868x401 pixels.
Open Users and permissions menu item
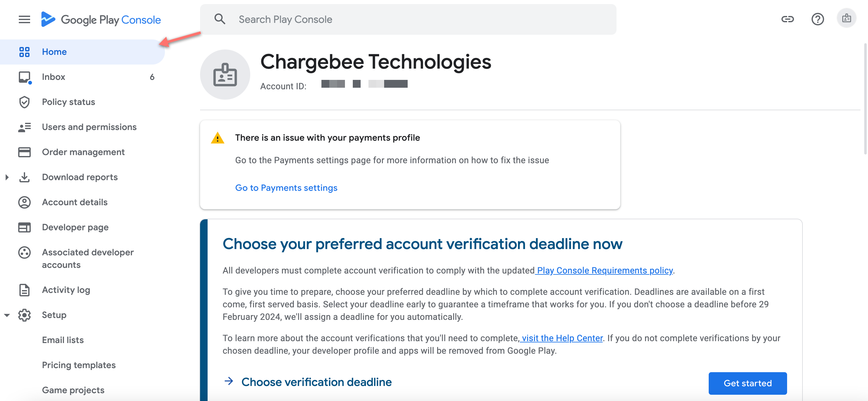[89, 127]
